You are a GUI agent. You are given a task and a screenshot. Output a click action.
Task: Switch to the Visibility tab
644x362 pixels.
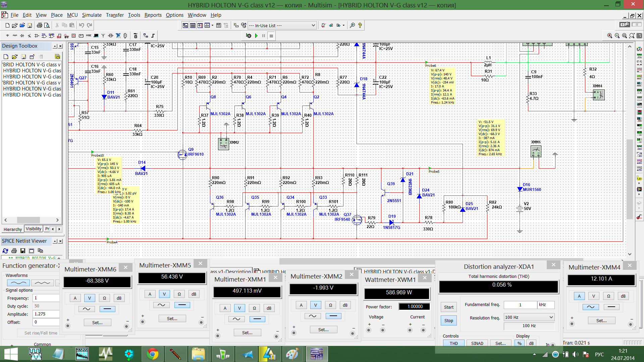click(33, 229)
